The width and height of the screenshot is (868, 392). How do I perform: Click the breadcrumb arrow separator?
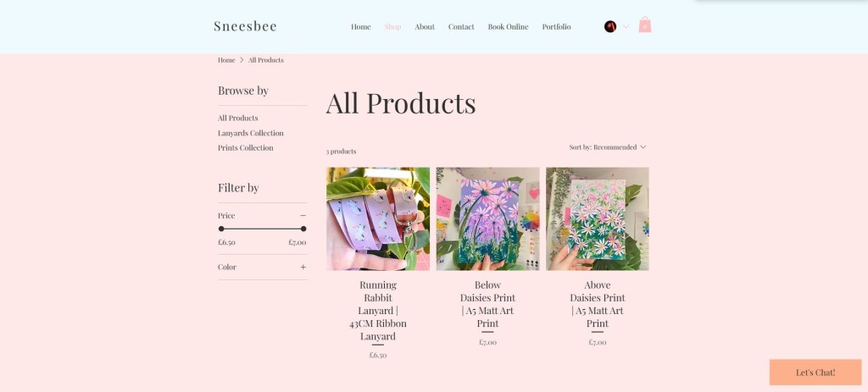click(242, 60)
